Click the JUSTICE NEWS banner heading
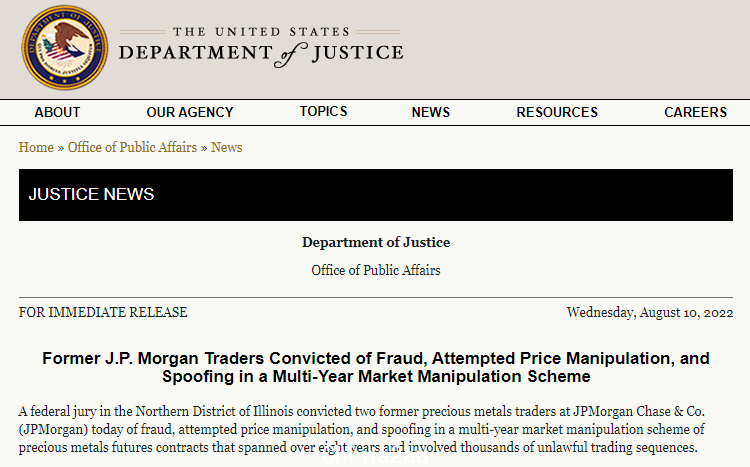The height and width of the screenshot is (467, 750). click(91, 194)
